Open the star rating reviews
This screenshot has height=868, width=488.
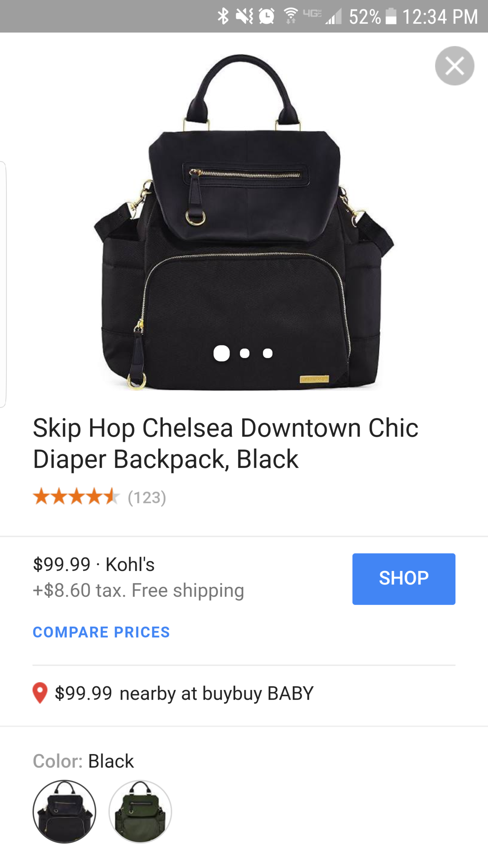coord(100,497)
